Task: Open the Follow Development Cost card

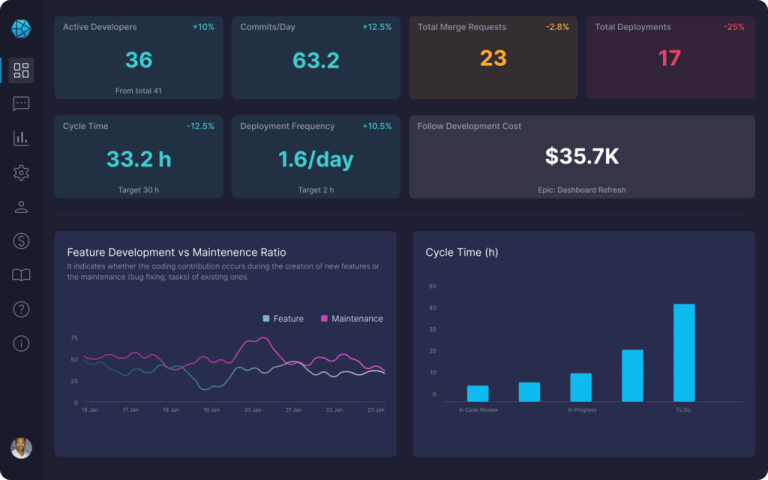Action: [x=582, y=156]
